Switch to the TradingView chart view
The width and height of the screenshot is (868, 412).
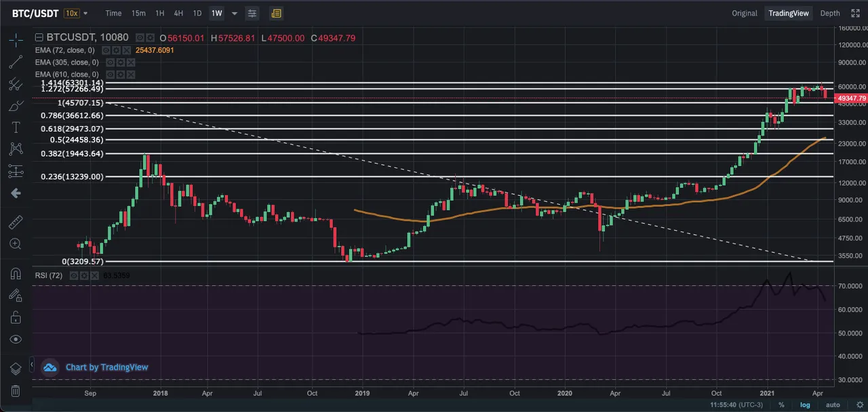tap(789, 13)
